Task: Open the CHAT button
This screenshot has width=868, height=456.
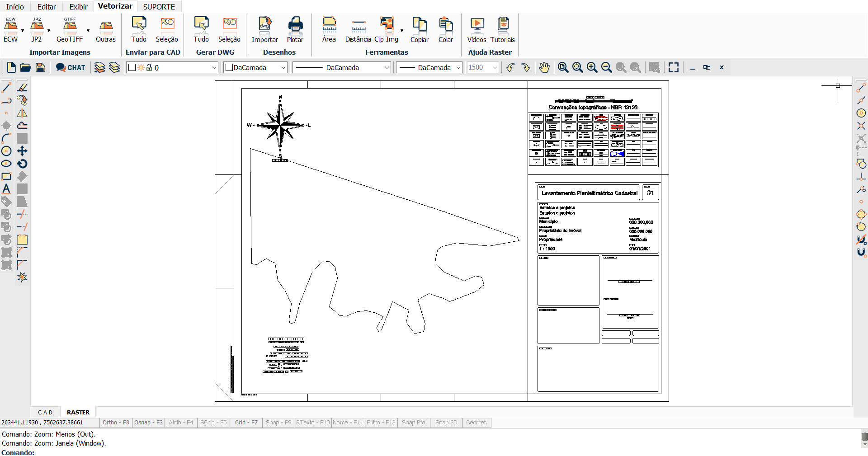Action: [x=71, y=67]
